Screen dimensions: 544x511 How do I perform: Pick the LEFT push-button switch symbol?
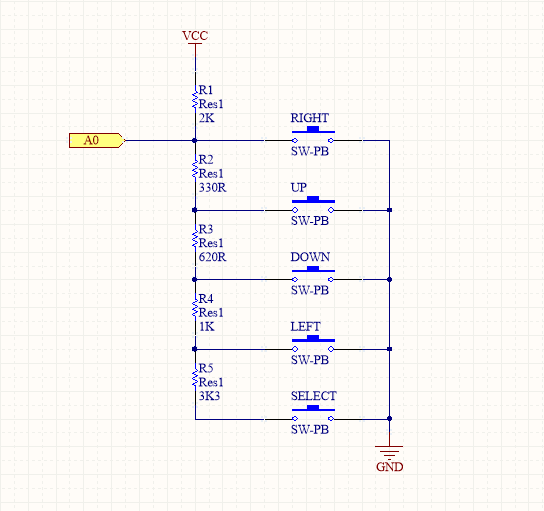(313, 343)
